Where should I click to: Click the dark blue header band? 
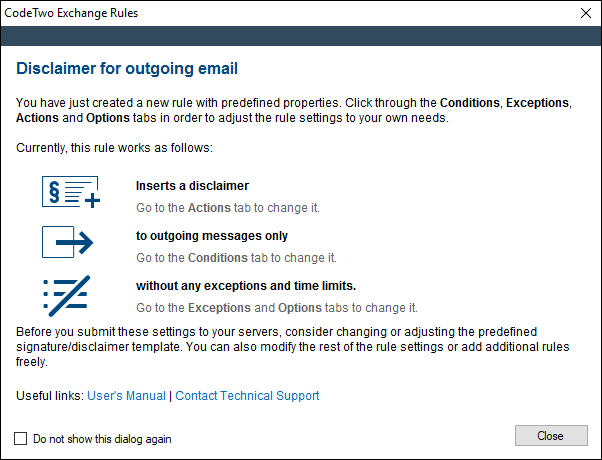[301, 36]
